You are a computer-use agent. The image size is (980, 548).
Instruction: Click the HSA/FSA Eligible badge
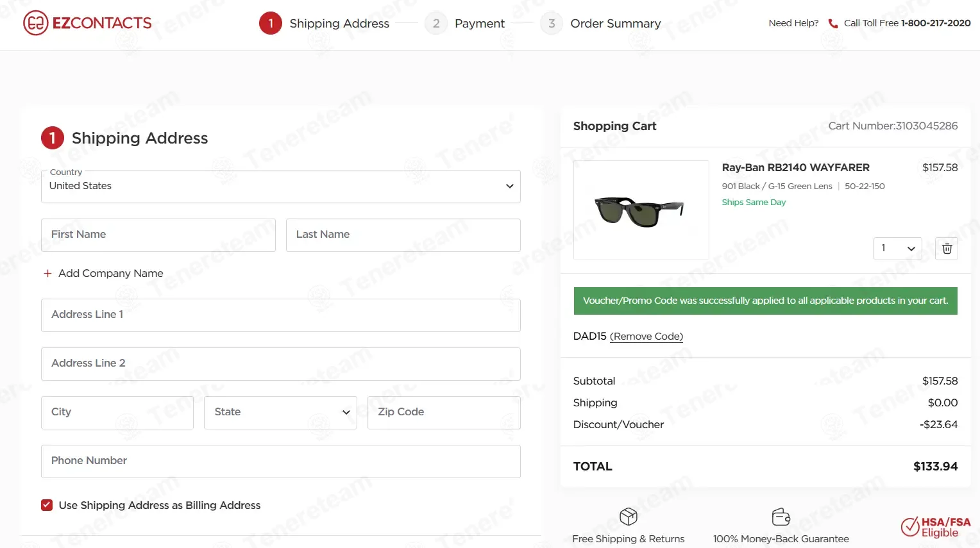(936, 527)
